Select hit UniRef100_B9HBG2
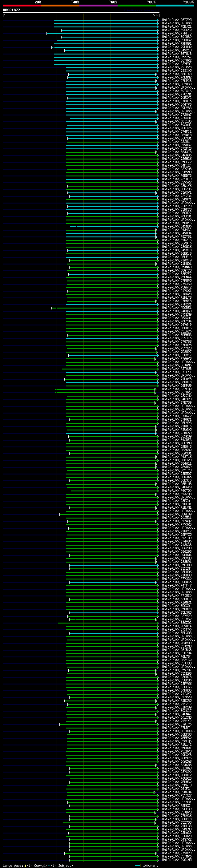The height and width of the screenshot is (868, 197). [x=176, y=40]
